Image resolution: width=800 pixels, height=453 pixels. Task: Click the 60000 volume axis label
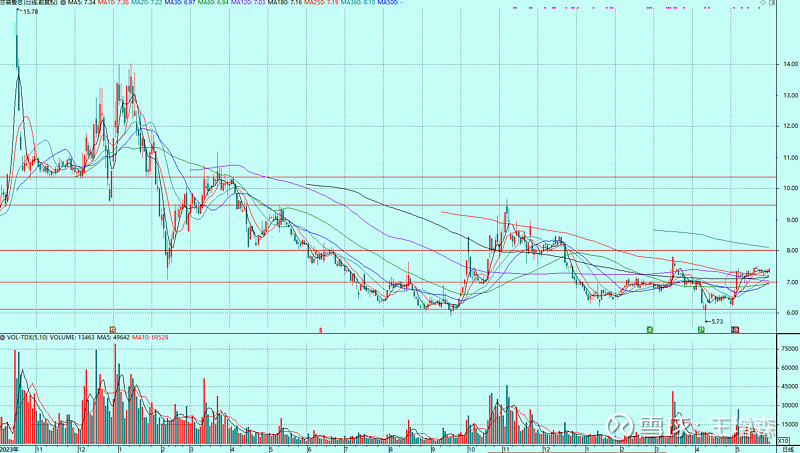pos(789,368)
